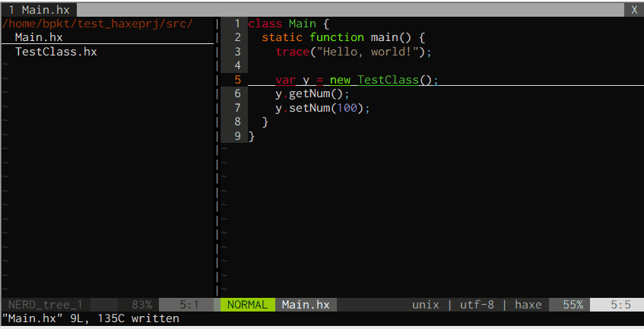
Task: Click the NERD_tree_1 status label
Action: [x=45, y=305]
